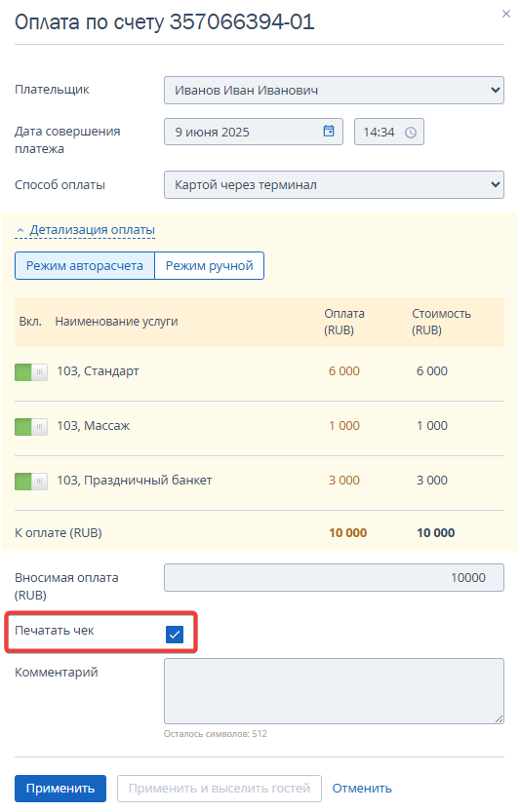The image size is (520, 812).
Task: Click Применить и выселить гостей button
Action: point(220,789)
